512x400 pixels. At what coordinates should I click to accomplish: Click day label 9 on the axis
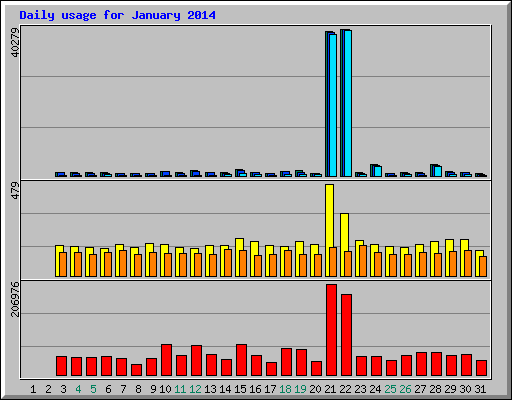coord(153,389)
